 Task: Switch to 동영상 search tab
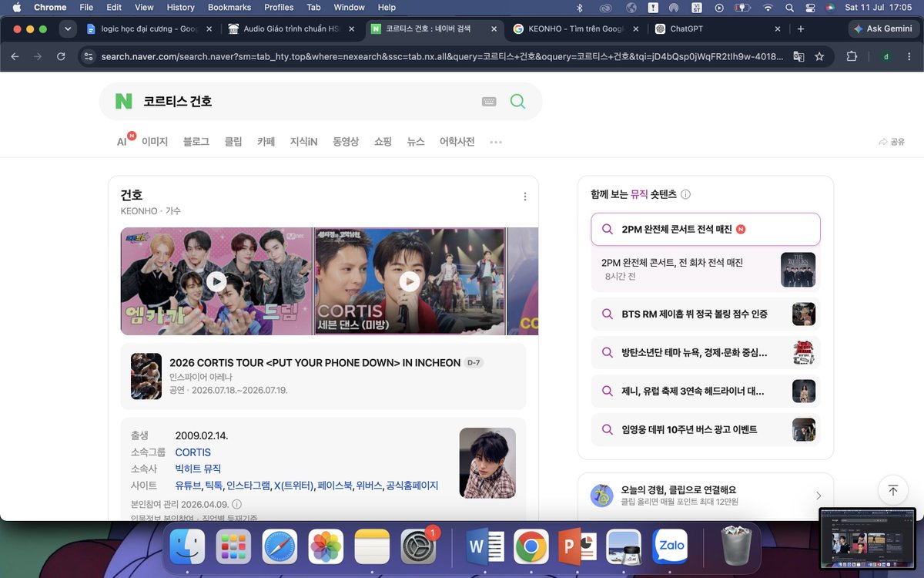pyautogui.click(x=346, y=142)
